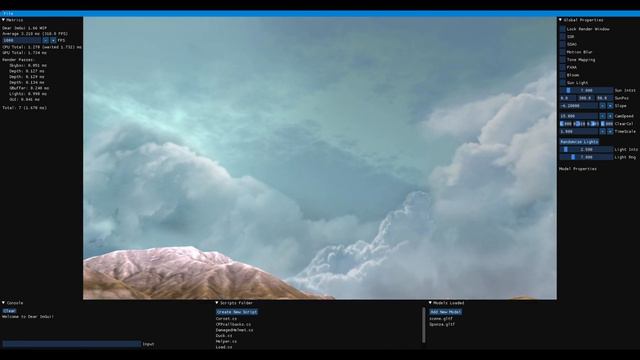Adjust the Light Ints slider
This screenshot has height=360, width=640.
pos(586,149)
